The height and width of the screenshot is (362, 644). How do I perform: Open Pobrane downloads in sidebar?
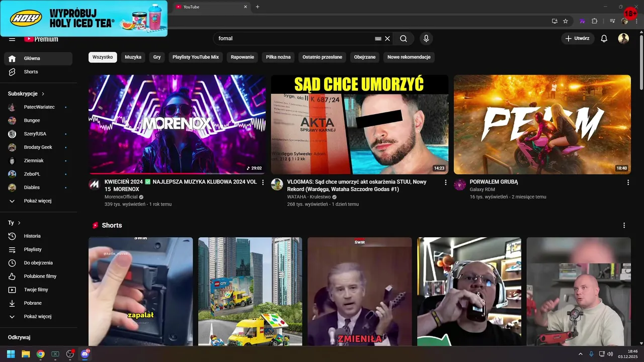(38, 303)
